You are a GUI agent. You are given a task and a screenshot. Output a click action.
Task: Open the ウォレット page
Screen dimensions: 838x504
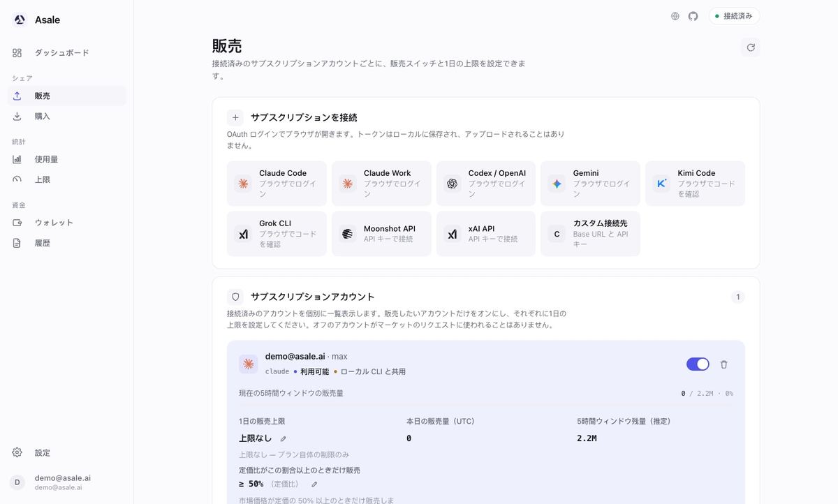(67, 223)
